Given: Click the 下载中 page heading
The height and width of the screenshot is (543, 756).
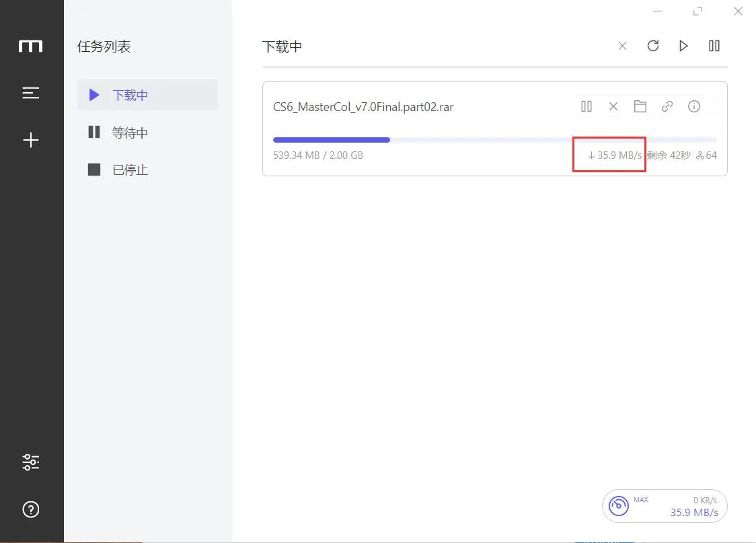Looking at the screenshot, I should pyautogui.click(x=282, y=46).
